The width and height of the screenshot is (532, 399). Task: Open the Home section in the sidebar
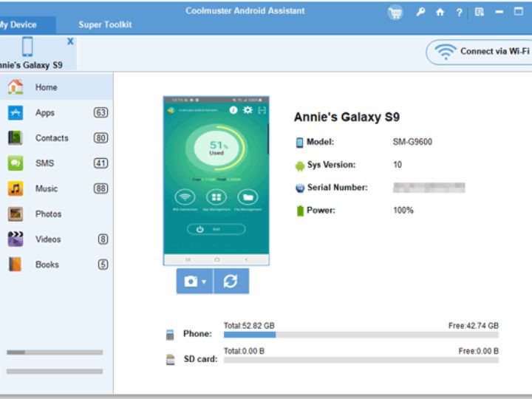tap(56, 87)
